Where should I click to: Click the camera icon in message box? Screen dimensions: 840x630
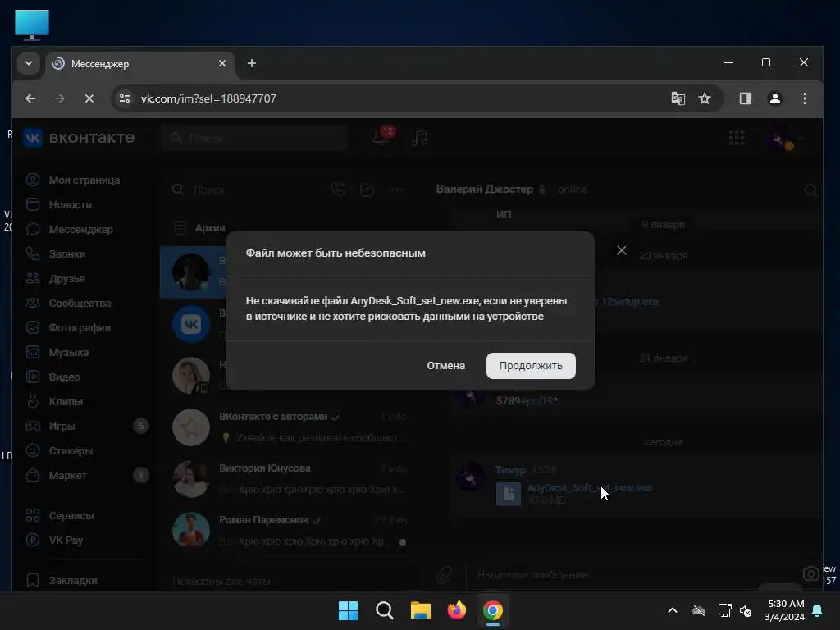(810, 573)
